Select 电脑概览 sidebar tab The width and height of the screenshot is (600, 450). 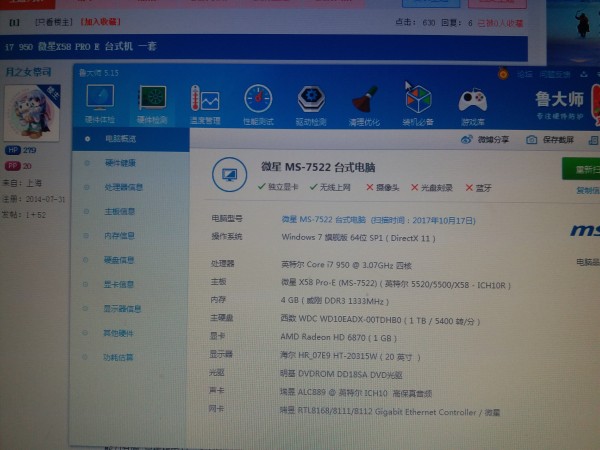coord(131,139)
